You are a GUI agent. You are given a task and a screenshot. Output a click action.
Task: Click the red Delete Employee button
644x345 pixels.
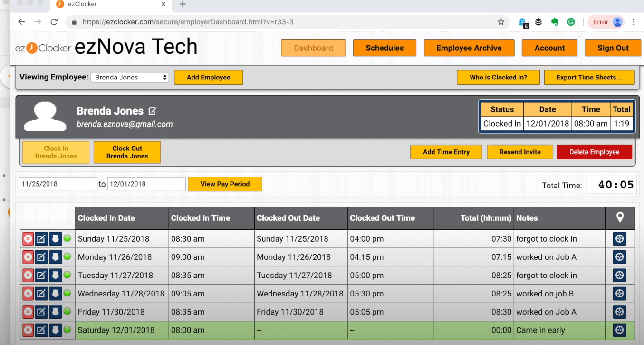coord(594,152)
